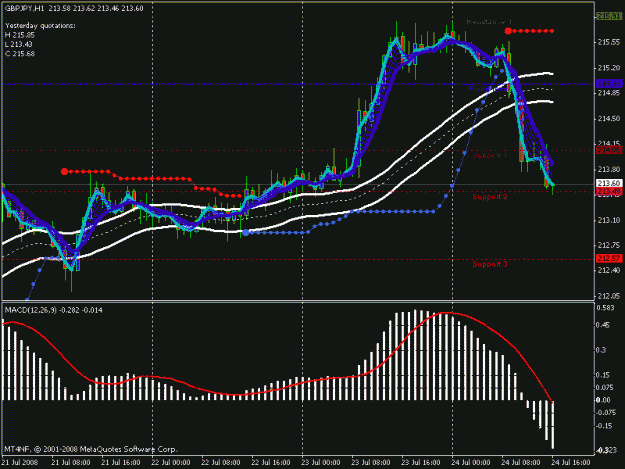The image size is (625, 469).
Task: Click the 'H 215.85' yesterday high value
Action: click(20, 35)
